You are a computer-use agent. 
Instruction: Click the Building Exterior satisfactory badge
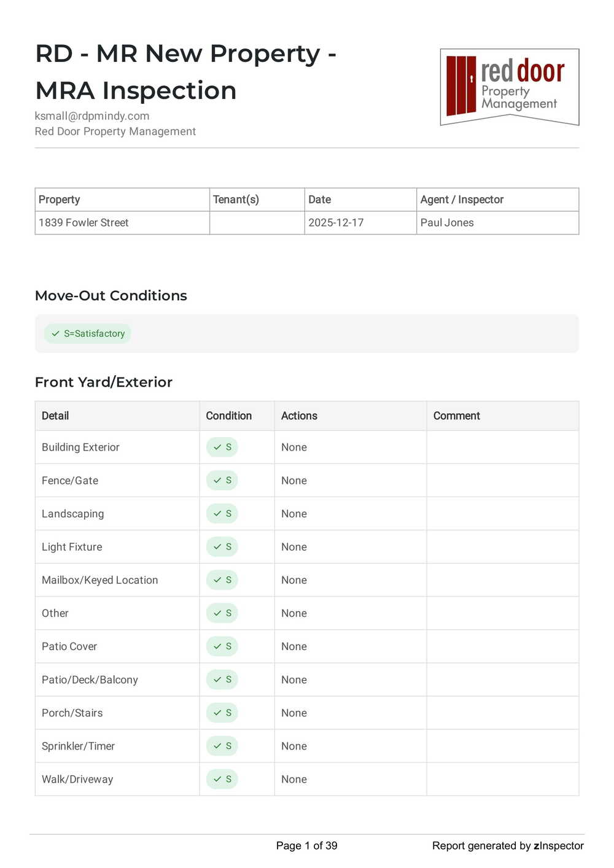click(x=222, y=448)
